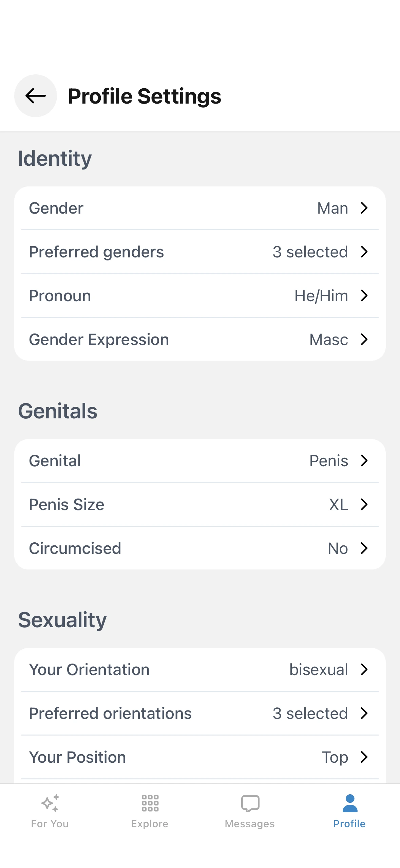Select the Gender row label

(x=56, y=208)
